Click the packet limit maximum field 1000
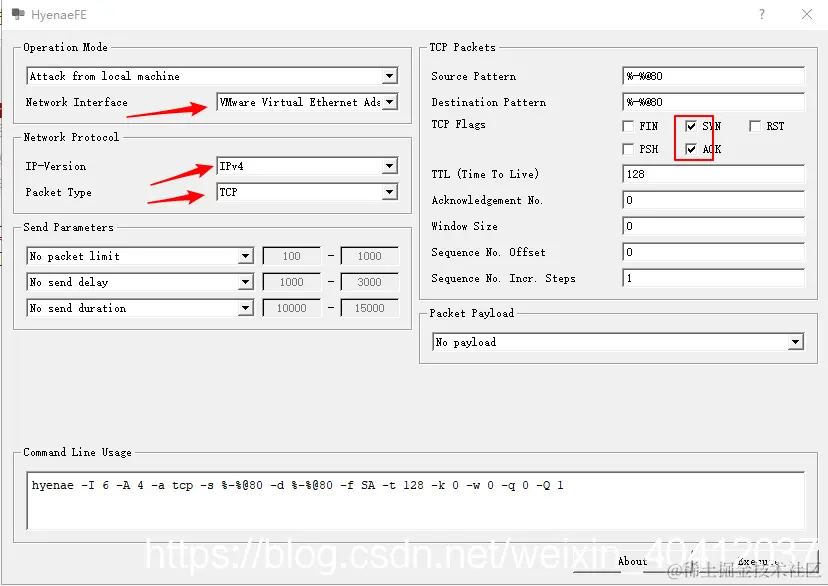 pos(370,256)
